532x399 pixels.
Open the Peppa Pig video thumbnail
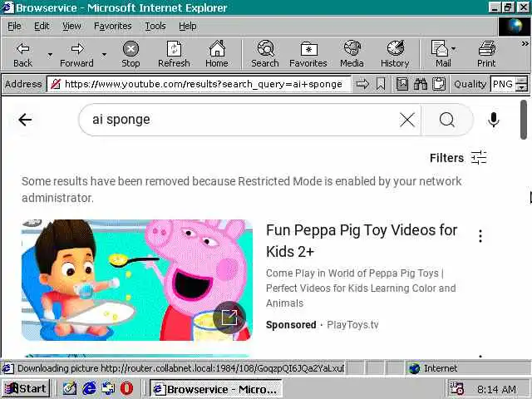(137, 280)
